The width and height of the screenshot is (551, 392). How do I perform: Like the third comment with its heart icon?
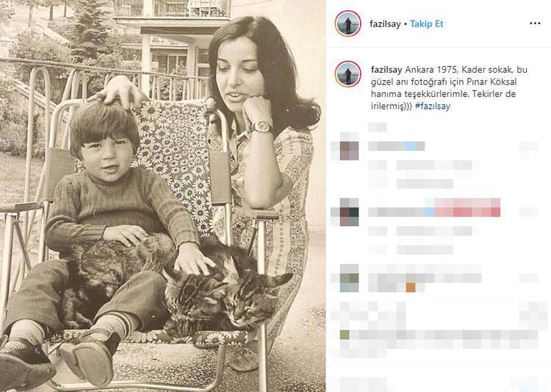pos(528,277)
